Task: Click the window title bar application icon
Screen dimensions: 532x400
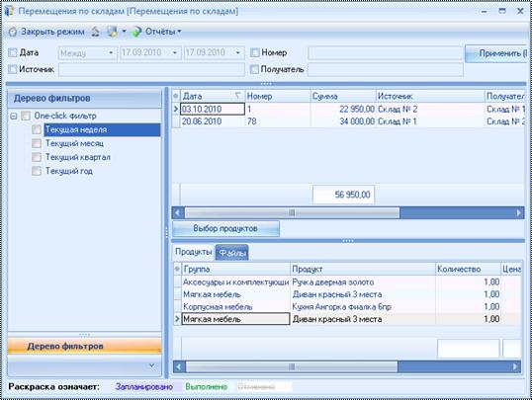Action: (x=9, y=11)
